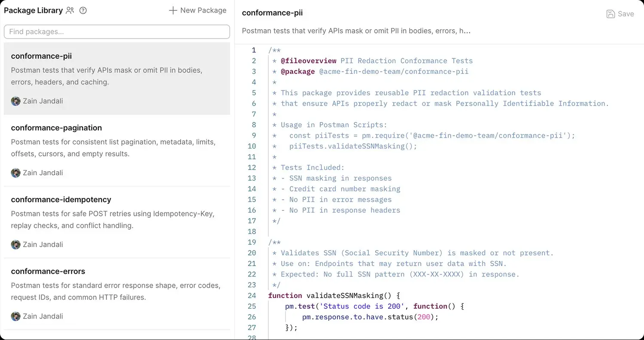Click Zain Jandali's avatar under conformance-pii
Image resolution: width=644 pixels, height=340 pixels.
16,101
